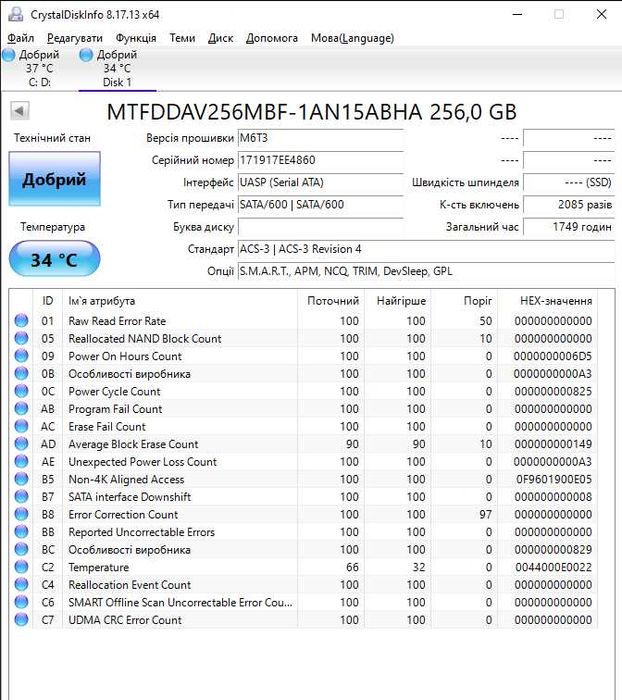Click status orb for Average Block Erase Count
The image size is (622, 700).
[x=21, y=444]
